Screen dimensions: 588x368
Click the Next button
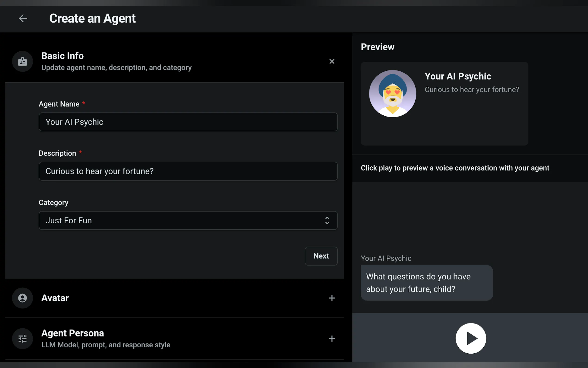coord(321,256)
